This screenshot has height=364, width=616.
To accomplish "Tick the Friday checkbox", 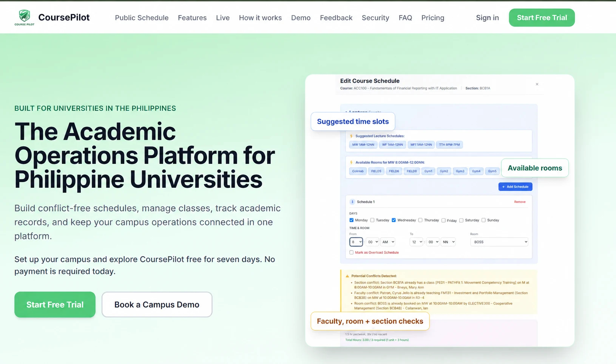I will (443, 221).
